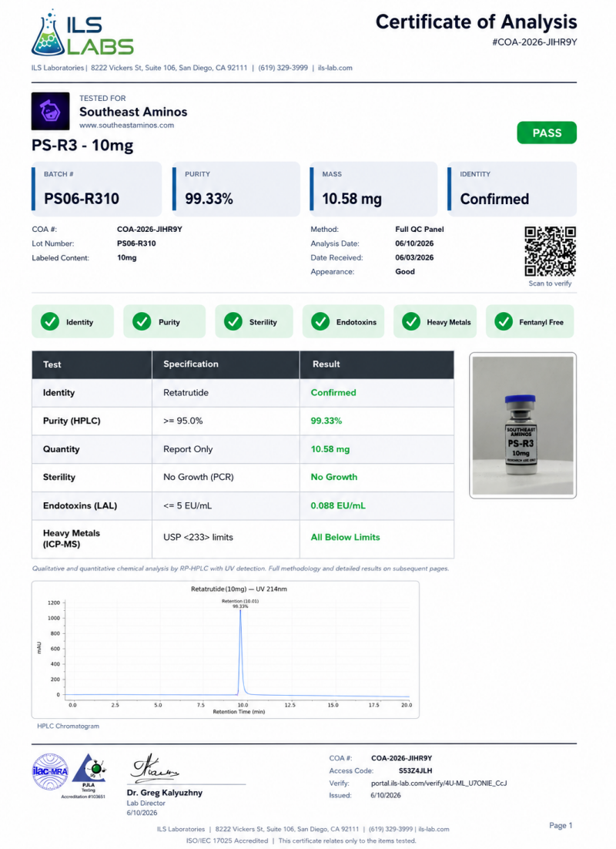Click the chromatogram title Retatrutide(10mg) — UV 214nm

click(x=239, y=589)
